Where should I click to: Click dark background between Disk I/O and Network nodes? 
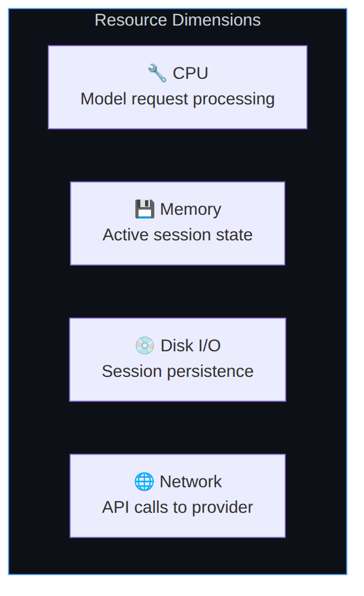click(x=178, y=427)
